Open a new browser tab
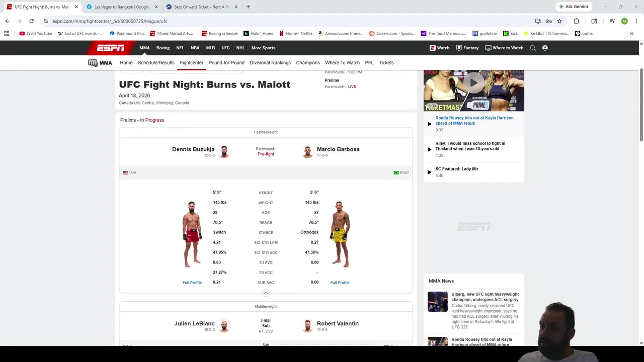 (x=248, y=7)
